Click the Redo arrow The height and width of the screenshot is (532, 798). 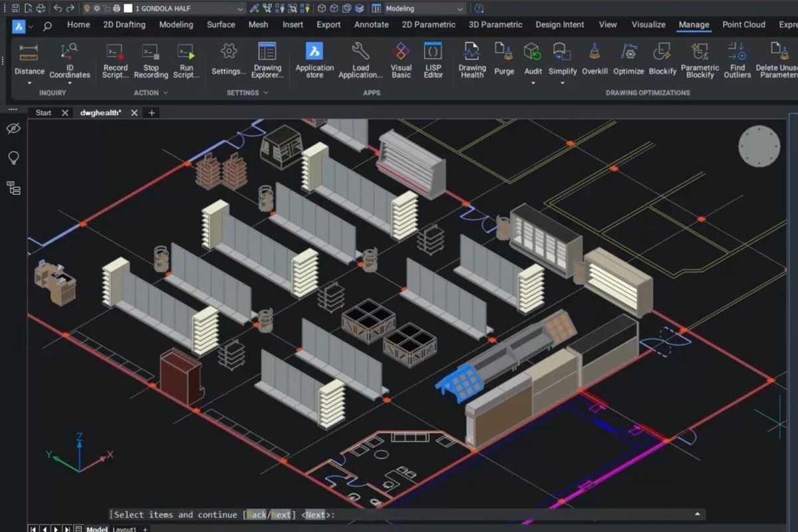click(x=71, y=9)
